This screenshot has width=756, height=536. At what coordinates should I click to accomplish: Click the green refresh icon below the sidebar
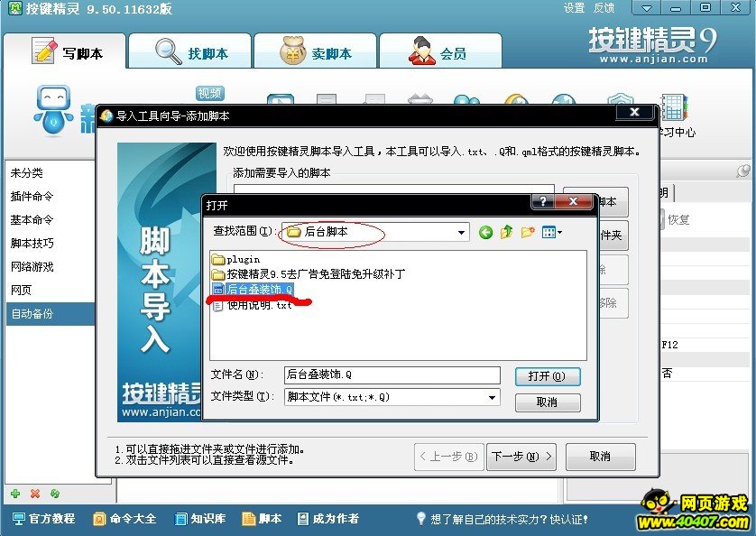tap(54, 493)
